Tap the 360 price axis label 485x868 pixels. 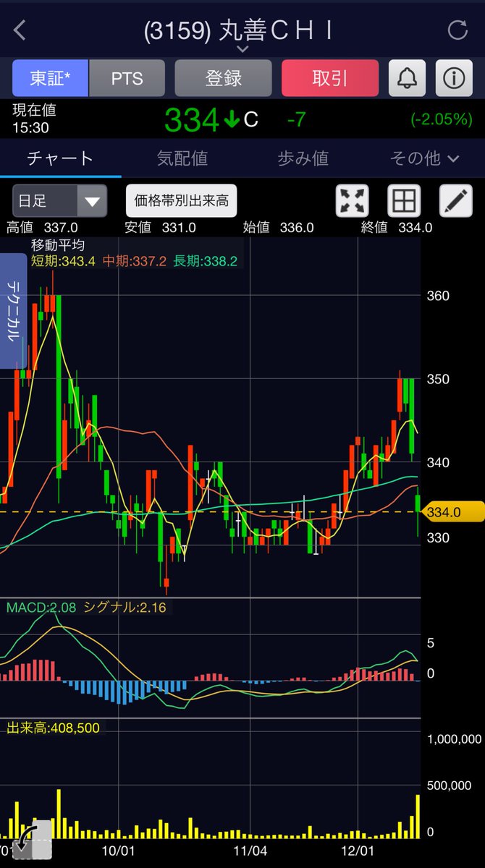[439, 295]
